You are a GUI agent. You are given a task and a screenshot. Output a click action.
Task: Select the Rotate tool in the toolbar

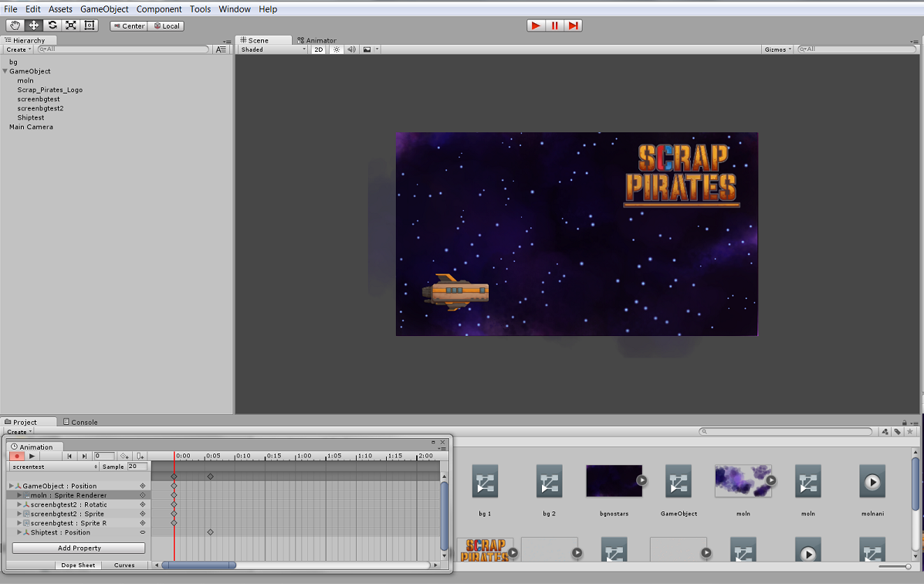click(x=52, y=25)
